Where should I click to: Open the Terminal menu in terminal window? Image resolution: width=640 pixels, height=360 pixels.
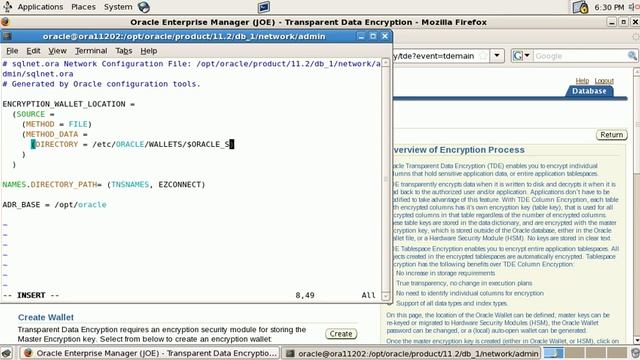tap(91, 51)
